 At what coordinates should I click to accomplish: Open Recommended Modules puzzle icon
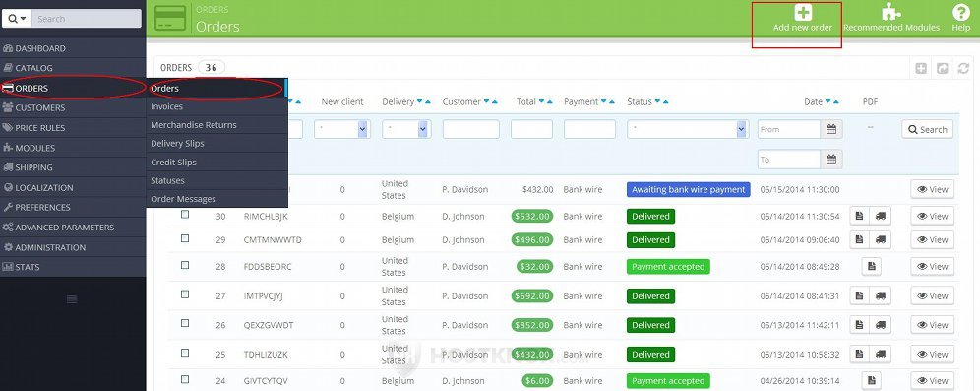click(x=890, y=12)
